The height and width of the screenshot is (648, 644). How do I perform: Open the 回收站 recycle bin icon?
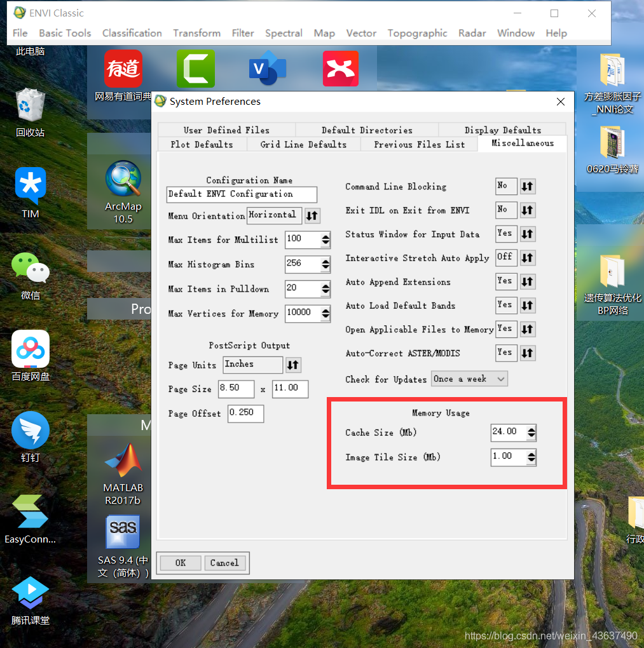click(30, 112)
